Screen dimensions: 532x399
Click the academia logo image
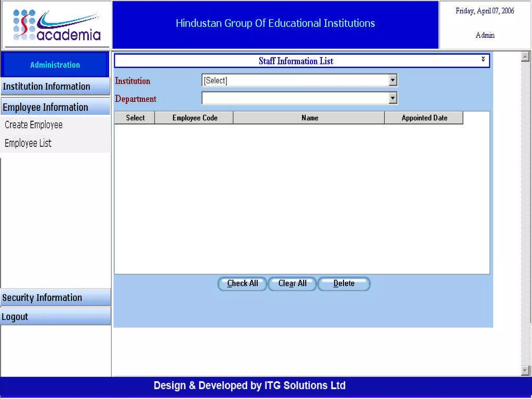pos(57,25)
